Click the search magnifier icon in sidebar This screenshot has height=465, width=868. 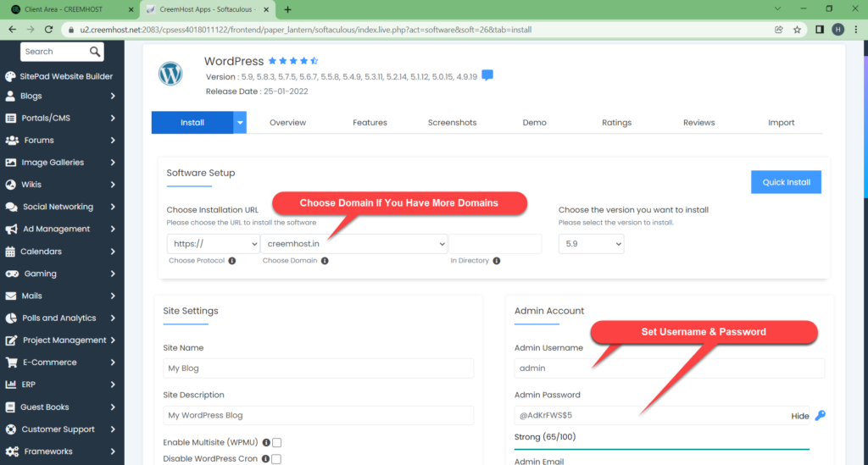[x=95, y=52]
